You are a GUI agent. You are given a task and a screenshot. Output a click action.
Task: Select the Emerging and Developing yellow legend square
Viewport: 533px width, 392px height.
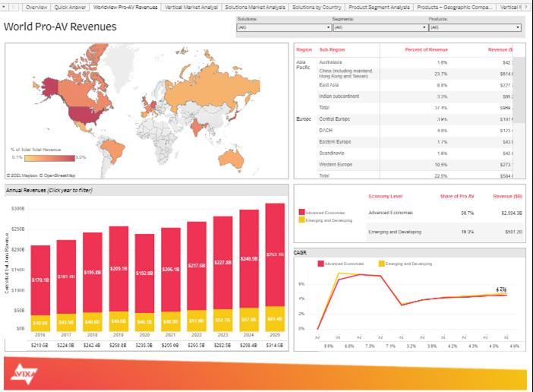click(x=301, y=220)
